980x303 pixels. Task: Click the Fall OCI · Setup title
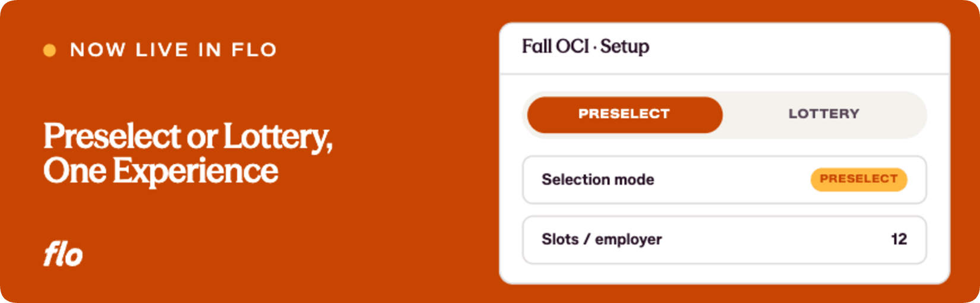coord(586,47)
